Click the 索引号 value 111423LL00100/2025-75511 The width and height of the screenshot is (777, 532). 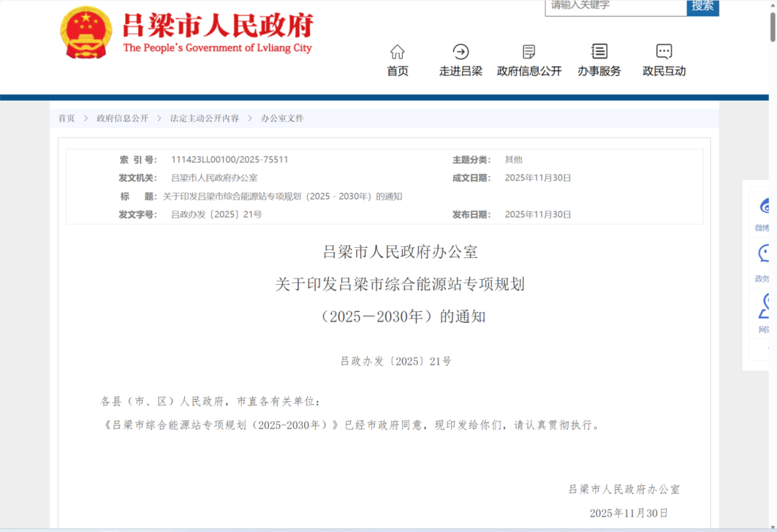click(x=230, y=160)
